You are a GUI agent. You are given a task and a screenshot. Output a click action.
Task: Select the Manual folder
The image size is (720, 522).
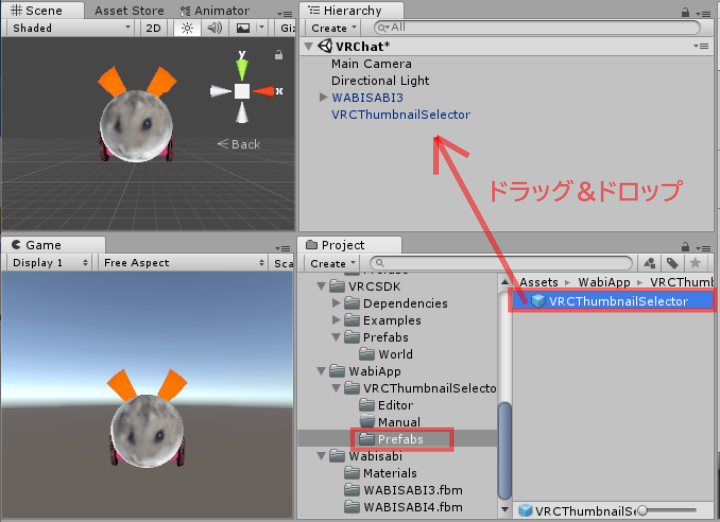tap(390, 422)
